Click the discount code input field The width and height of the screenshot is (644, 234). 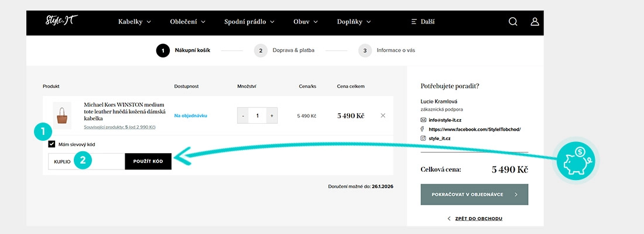[87, 161]
